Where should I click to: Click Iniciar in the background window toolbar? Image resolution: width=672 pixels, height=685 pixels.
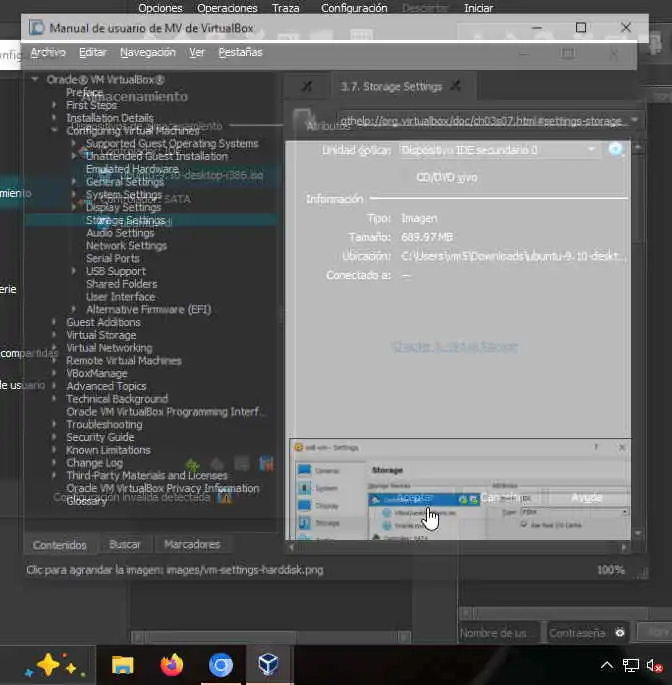point(478,8)
